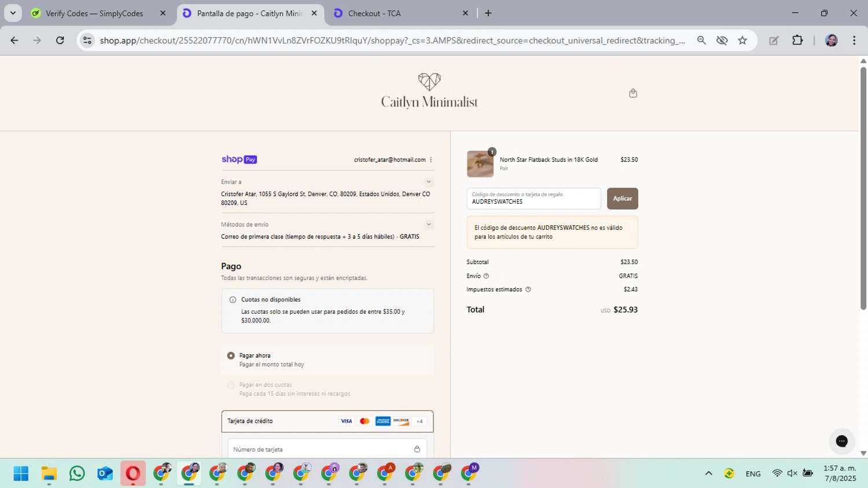Open the tab search dropdown arrow
This screenshot has height=488, width=868.
pyautogui.click(x=13, y=13)
